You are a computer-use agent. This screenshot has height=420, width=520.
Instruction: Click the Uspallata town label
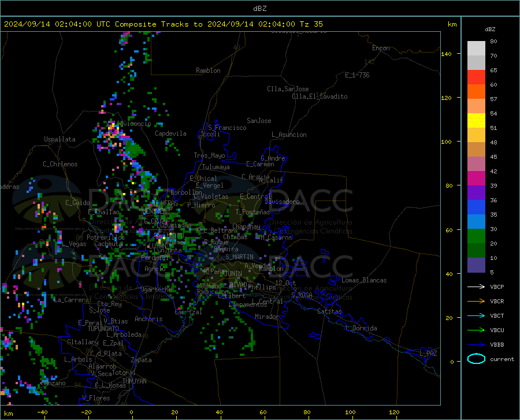point(60,139)
